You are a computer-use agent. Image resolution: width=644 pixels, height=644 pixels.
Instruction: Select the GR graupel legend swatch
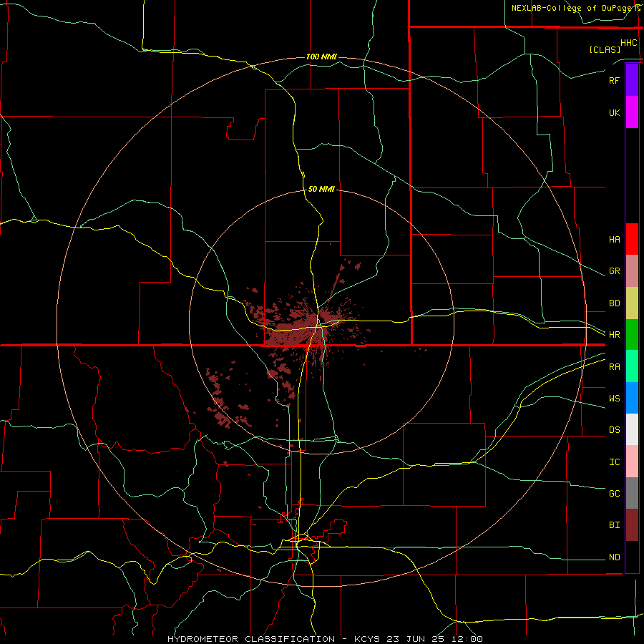click(632, 271)
